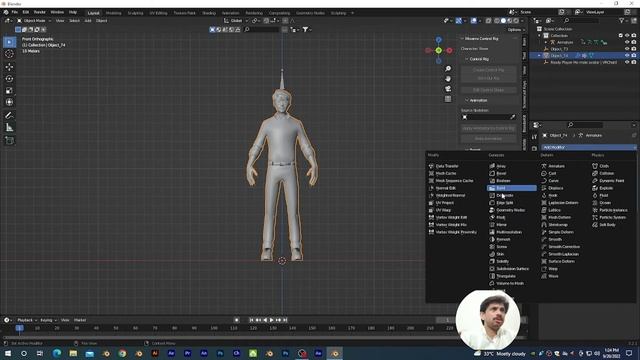Expand the Armature item in outliner

[546, 42]
